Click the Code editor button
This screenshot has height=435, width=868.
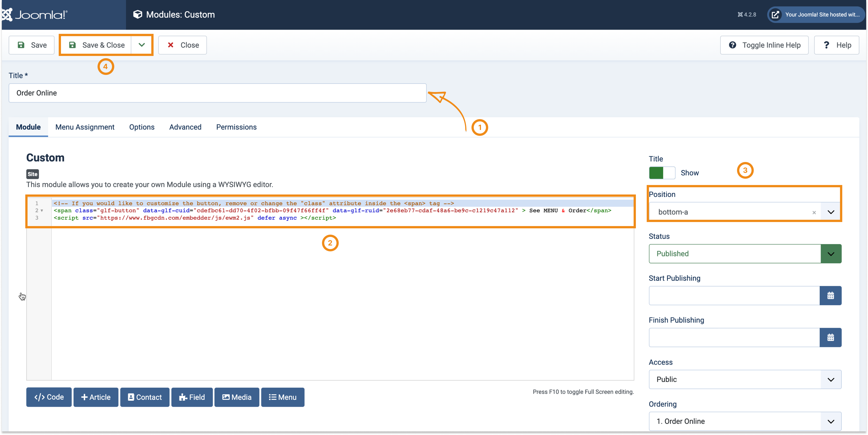pyautogui.click(x=49, y=397)
